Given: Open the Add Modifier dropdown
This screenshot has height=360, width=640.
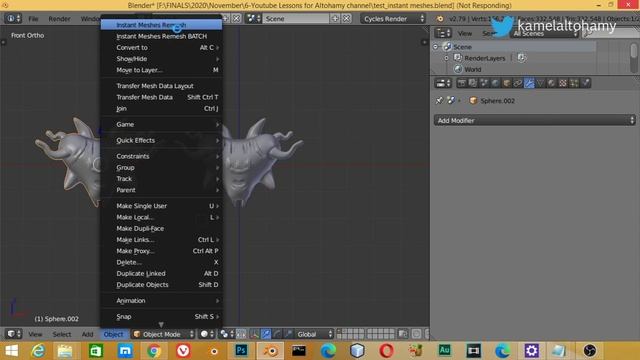Looking at the screenshot, I should coord(535,120).
